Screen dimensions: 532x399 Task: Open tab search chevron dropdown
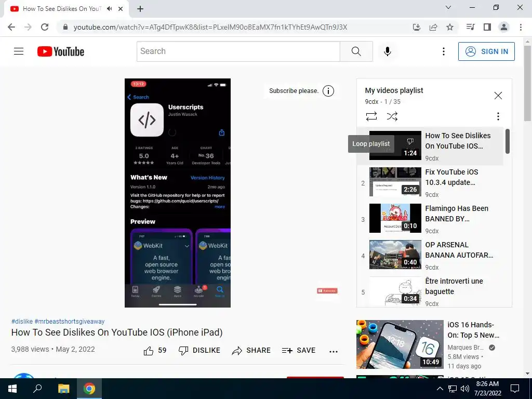[x=448, y=7]
